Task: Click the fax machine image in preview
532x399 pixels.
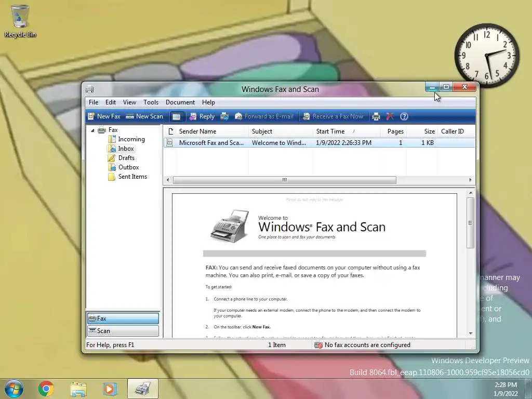Action: click(230, 226)
